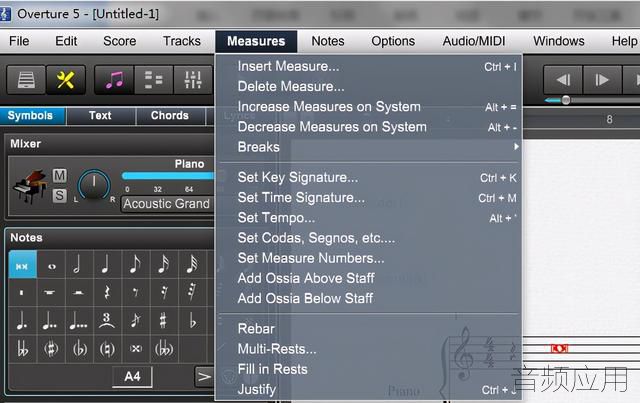Image resolution: width=640 pixels, height=403 pixels.
Task: Choose Insert Measure from the menu
Action: (x=369, y=66)
